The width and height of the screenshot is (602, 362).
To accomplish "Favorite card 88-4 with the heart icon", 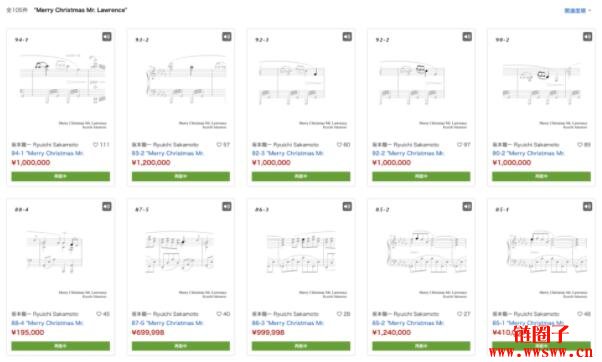I will (x=99, y=314).
